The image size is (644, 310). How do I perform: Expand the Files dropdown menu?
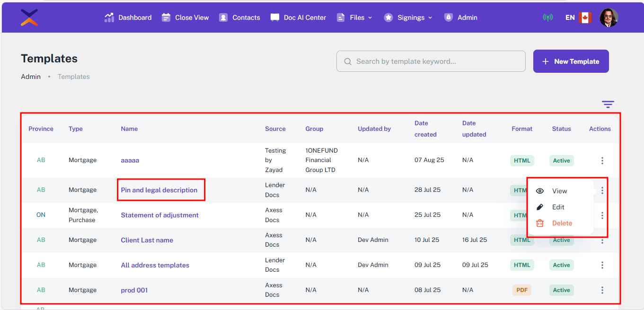(354, 17)
